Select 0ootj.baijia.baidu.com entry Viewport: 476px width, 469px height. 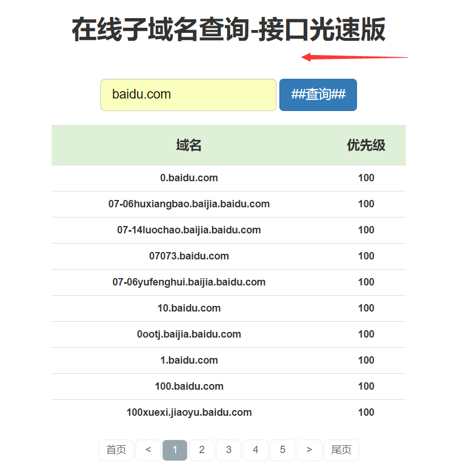(189, 334)
